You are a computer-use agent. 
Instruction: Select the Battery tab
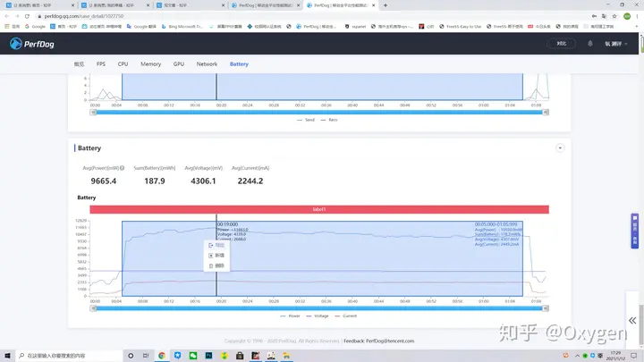(239, 64)
